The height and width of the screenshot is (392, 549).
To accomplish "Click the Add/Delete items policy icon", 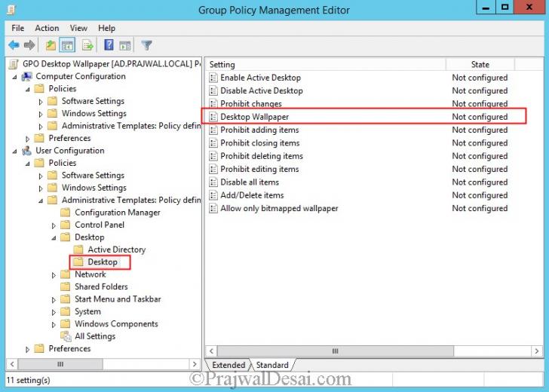I will (x=213, y=195).
